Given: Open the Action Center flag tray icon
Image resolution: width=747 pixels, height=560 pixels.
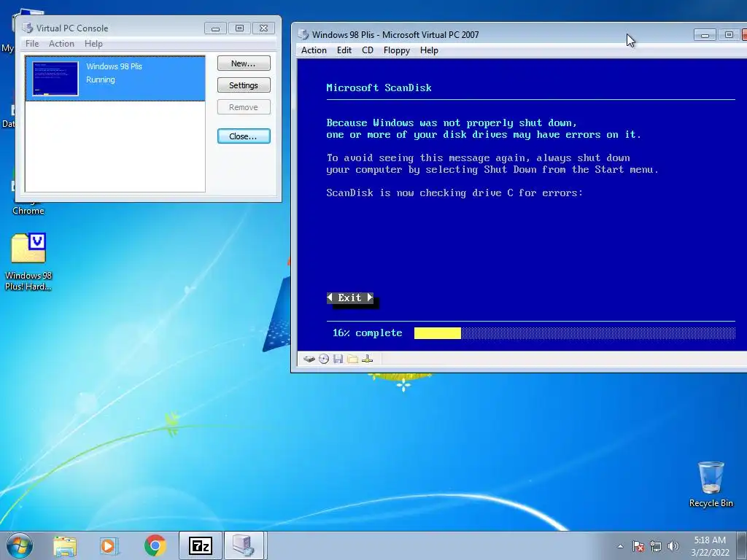Looking at the screenshot, I should [x=638, y=546].
